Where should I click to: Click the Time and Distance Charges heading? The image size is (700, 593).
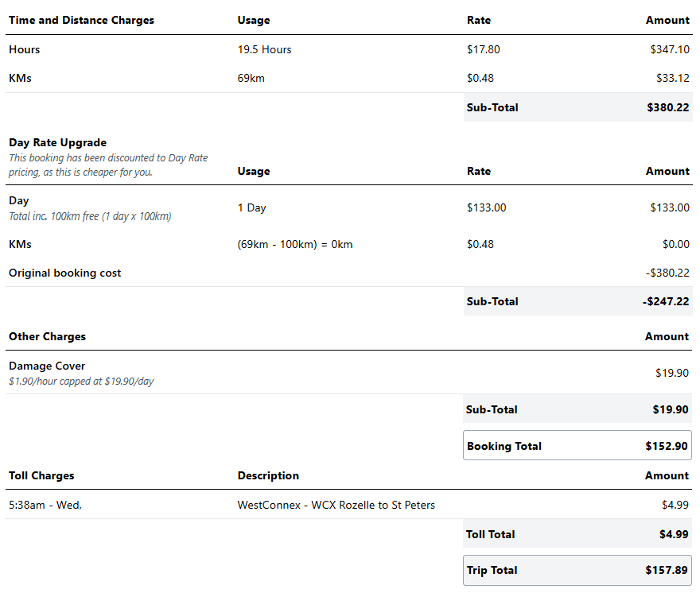click(x=81, y=20)
